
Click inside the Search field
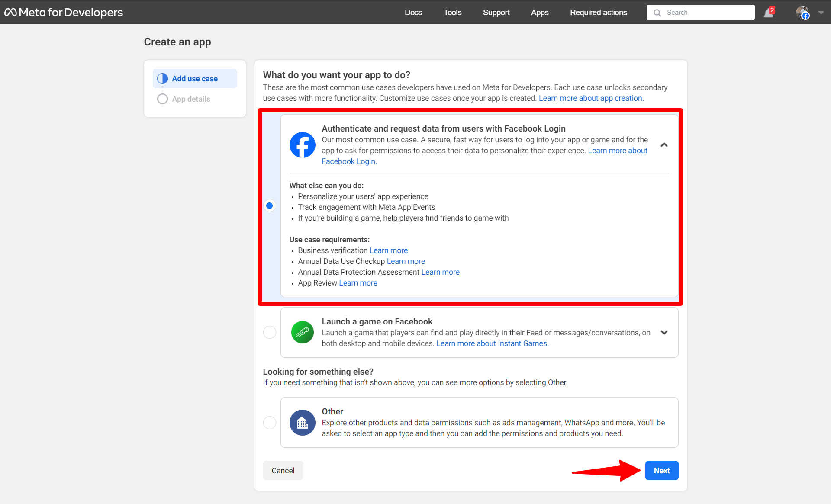click(705, 12)
